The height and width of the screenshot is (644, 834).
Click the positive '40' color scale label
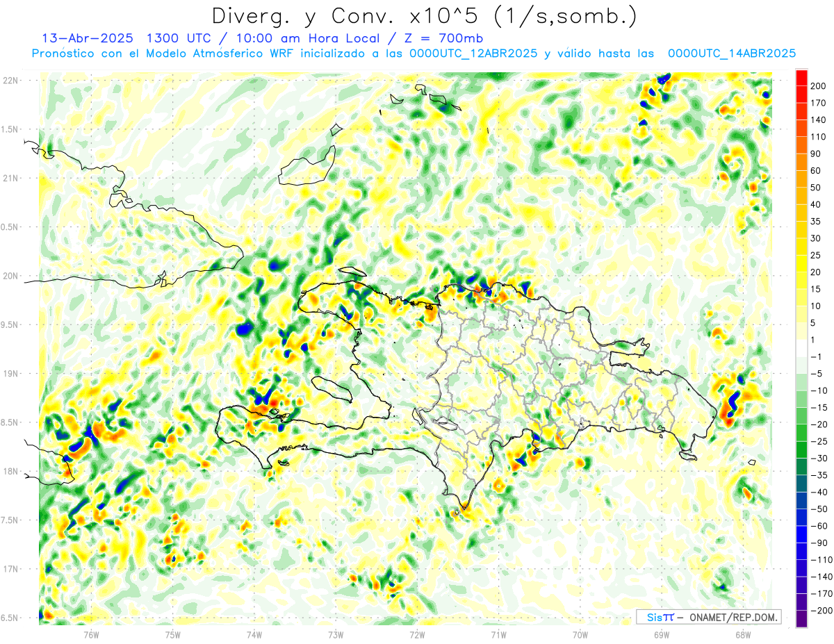(817, 204)
